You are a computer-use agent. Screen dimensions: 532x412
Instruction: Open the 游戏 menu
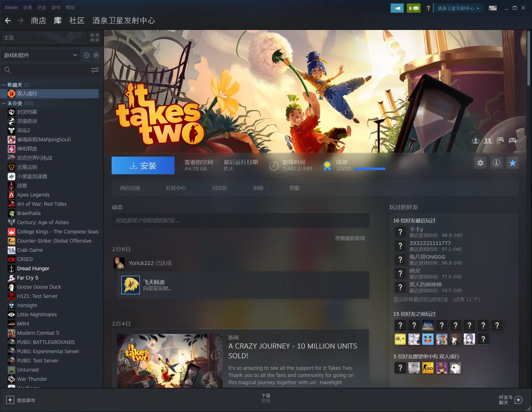point(56,7)
